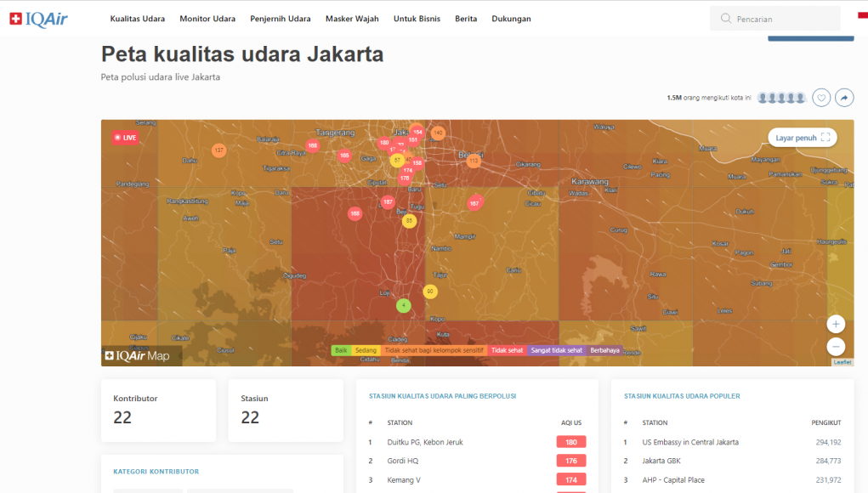Open US Embassy in Central Jakarta station
868x493 pixels.
click(690, 442)
